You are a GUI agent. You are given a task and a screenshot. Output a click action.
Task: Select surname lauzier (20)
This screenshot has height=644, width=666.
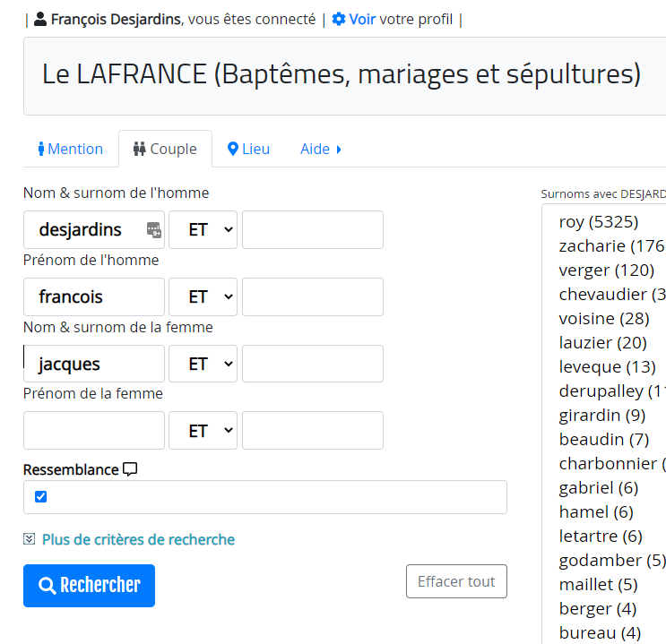[602, 342]
